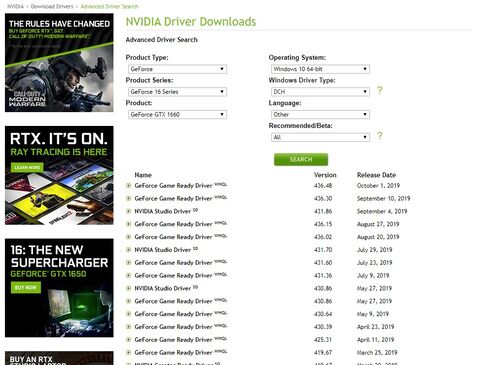Click the help question mark beside Windows Driver Type

[379, 90]
